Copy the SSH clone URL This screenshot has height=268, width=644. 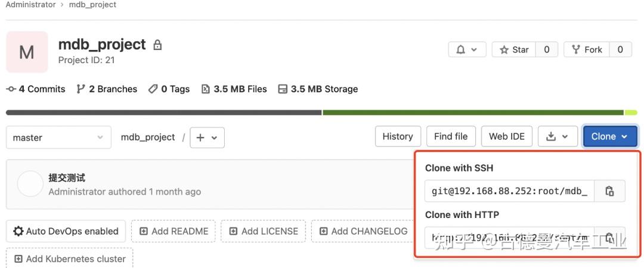click(609, 191)
